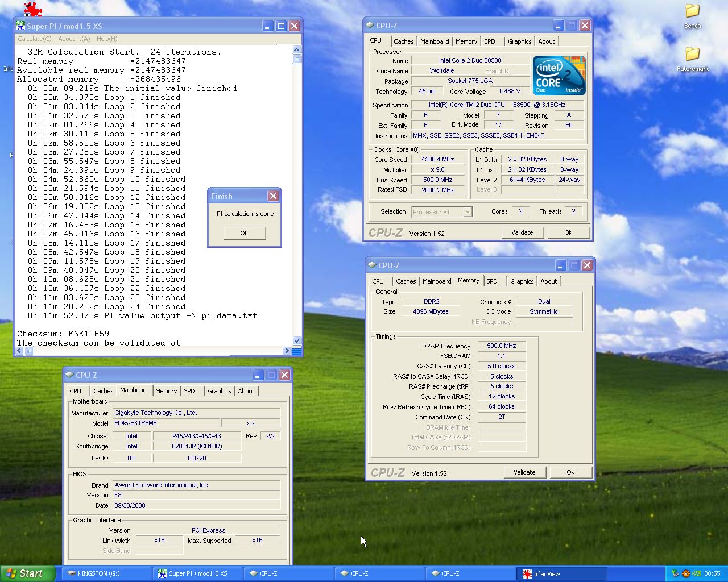This screenshot has height=582, width=728.
Task: Switch to KINGSTON (G:) taskbar item
Action: point(105,573)
